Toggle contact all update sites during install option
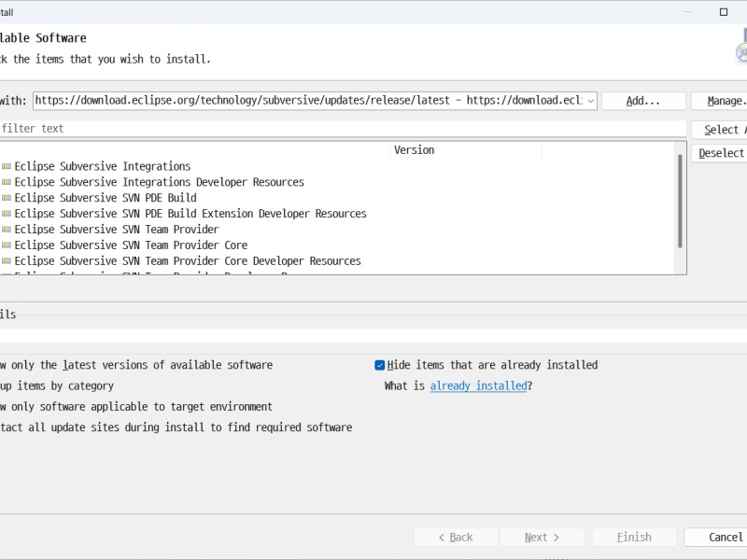 point(176,427)
